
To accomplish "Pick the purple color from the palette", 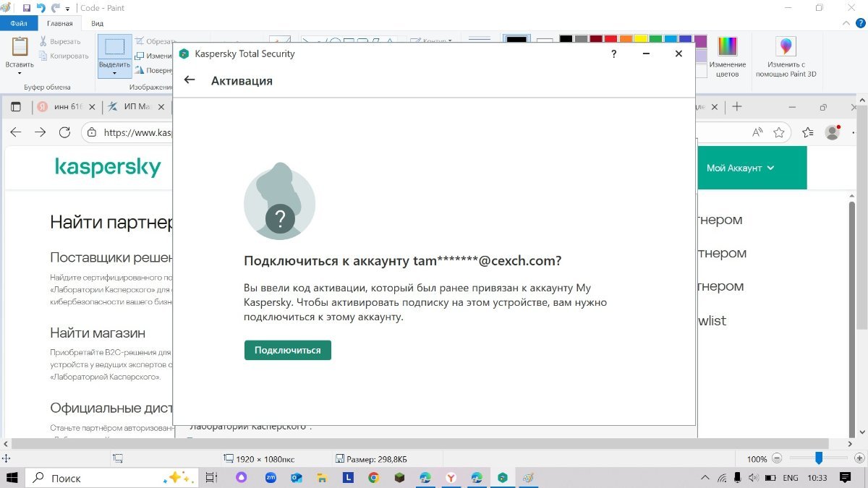I will [x=701, y=40].
